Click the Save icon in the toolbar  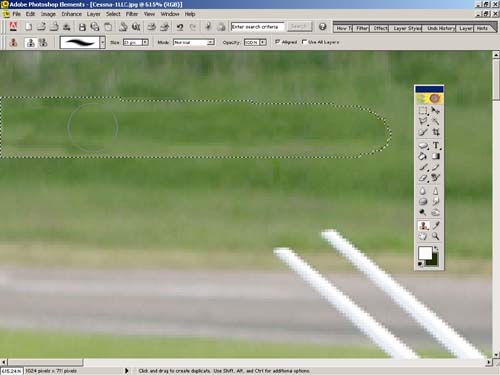tap(82, 27)
